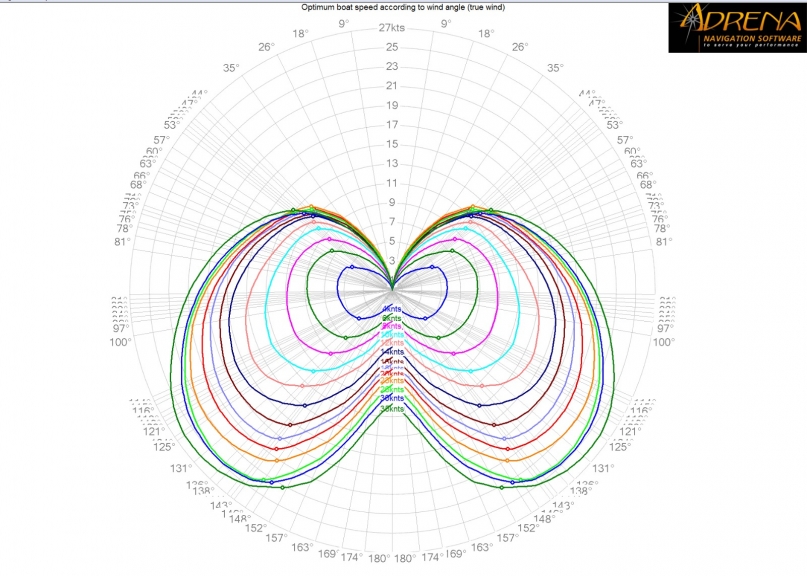The image size is (807, 576).
Task: Click the left 180° label at the bottom
Action: click(379, 558)
